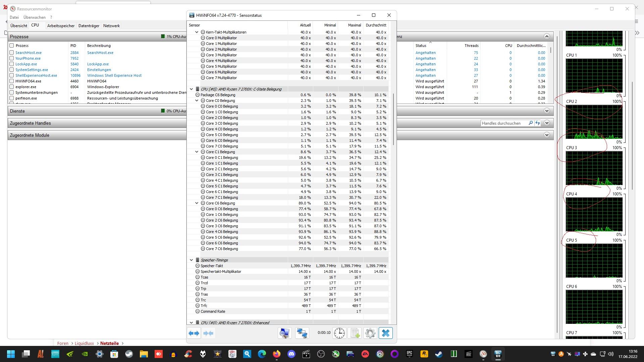Screen dimensions: 644x362
Task: Expand the Zugeordnete Module panel
Action: 547,135
